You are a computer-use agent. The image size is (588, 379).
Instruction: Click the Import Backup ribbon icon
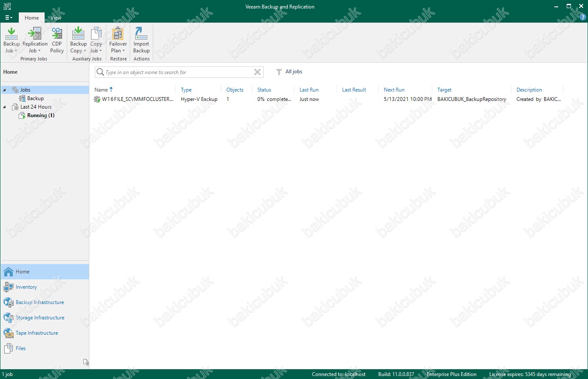coord(141,40)
